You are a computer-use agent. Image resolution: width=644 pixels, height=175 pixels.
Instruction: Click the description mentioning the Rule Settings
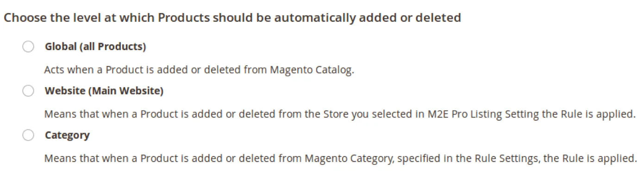[x=340, y=158]
